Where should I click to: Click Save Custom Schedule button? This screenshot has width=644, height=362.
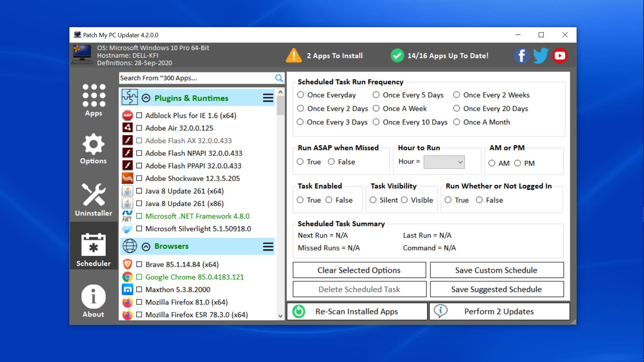[497, 270]
